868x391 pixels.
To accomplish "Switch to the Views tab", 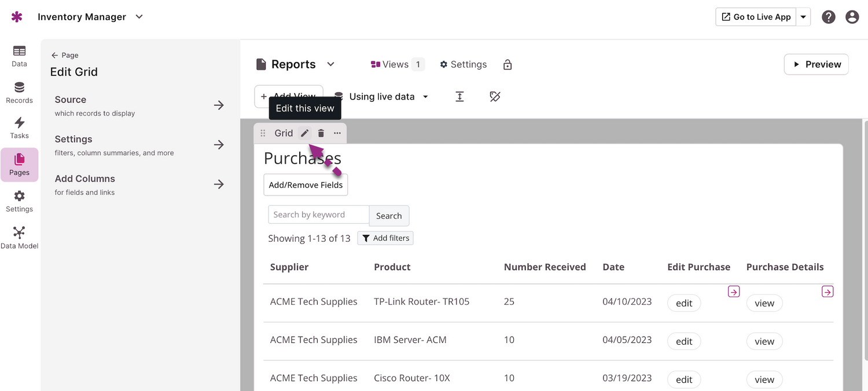I will coord(397,64).
